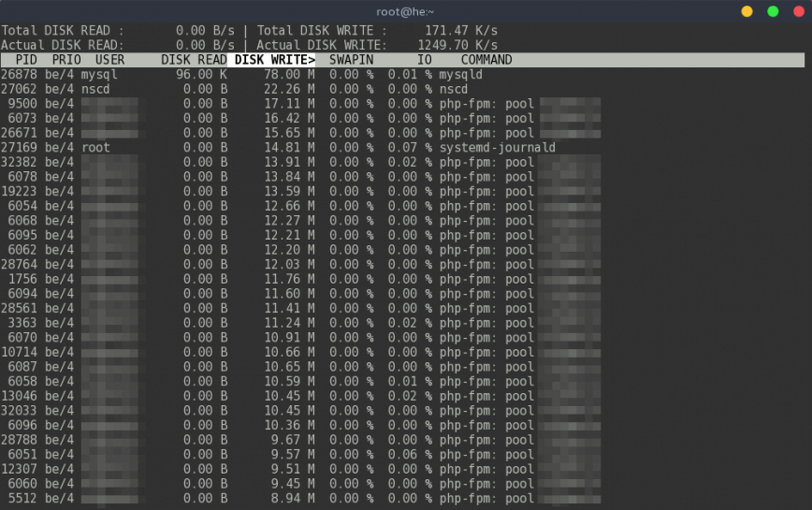Select the mysqld process row
The width and height of the screenshot is (812, 510).
pyautogui.click(x=402, y=75)
